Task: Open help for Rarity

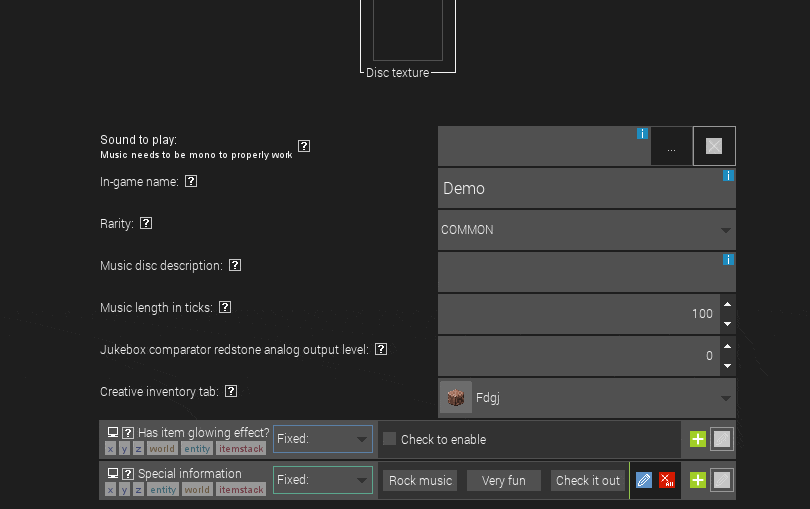Action: click(x=146, y=223)
